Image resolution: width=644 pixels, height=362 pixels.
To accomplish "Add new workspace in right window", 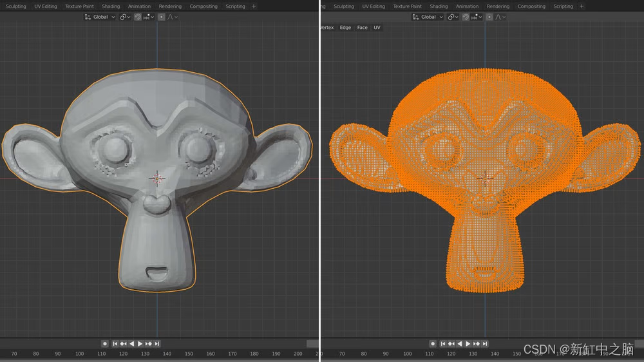I will [x=582, y=6].
